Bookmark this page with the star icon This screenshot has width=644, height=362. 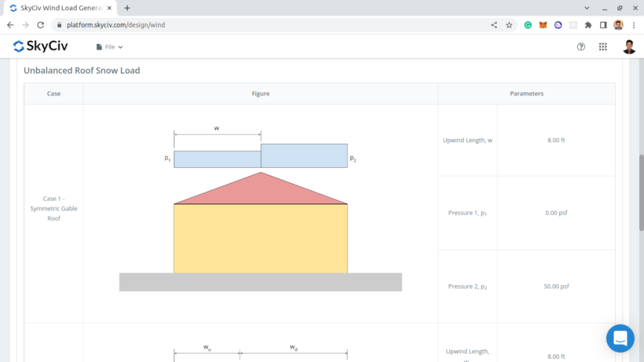tap(509, 25)
